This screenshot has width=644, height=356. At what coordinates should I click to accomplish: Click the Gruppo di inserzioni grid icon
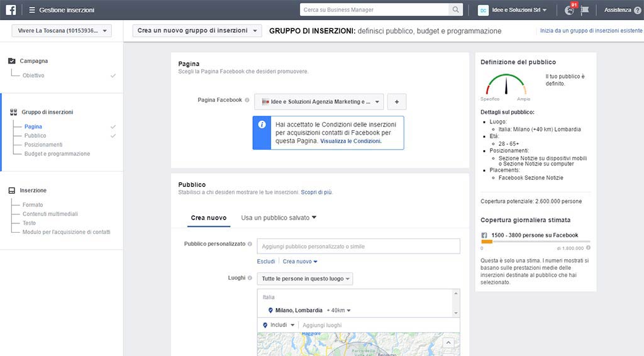coord(14,112)
